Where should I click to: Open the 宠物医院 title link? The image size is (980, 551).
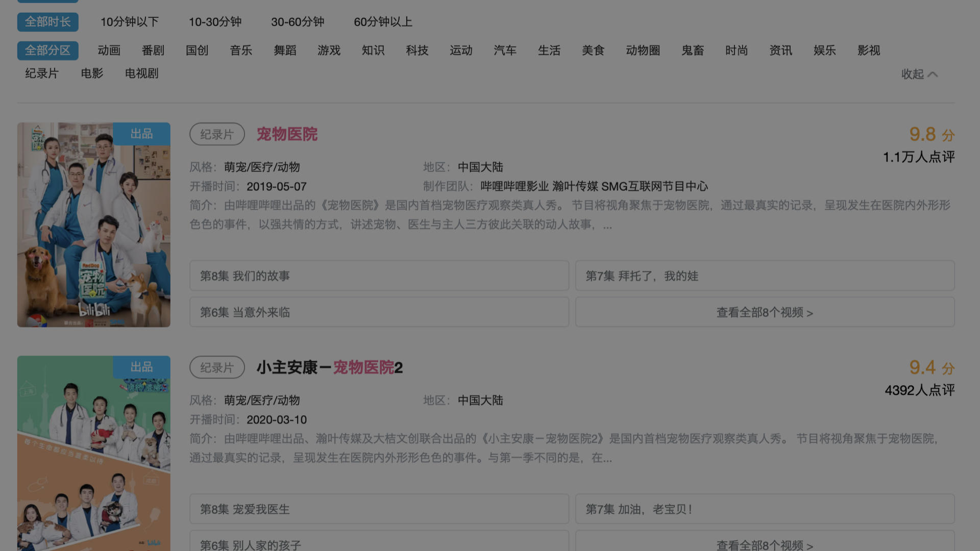(287, 134)
